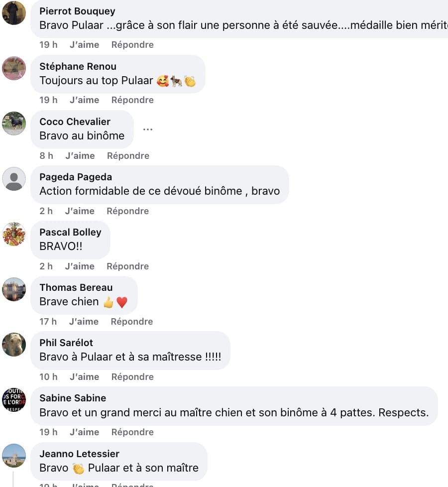Toggle J'aime on Pascal Bolley's comment

pos(80,266)
